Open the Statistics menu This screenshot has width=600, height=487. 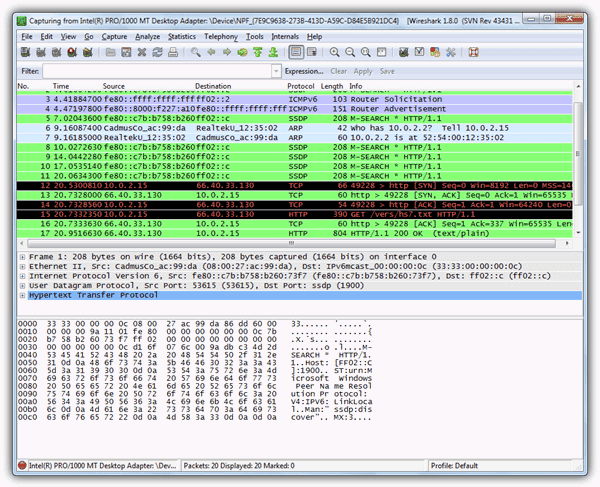pyautogui.click(x=182, y=36)
